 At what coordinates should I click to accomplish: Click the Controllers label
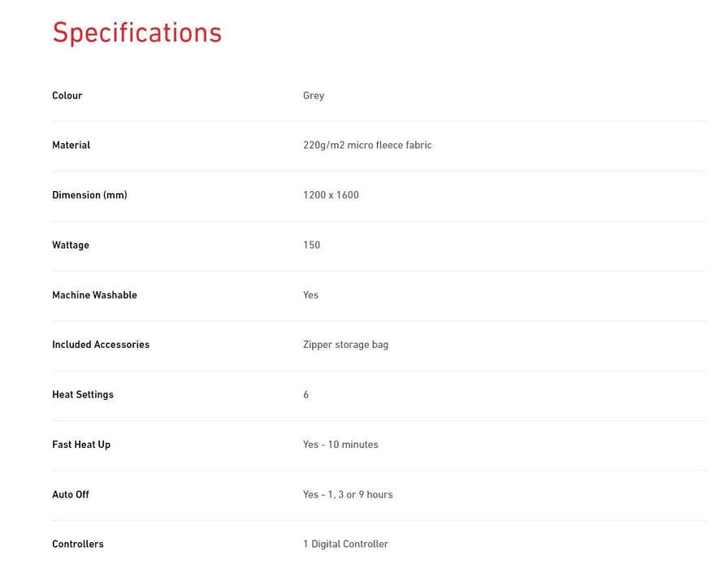78,545
